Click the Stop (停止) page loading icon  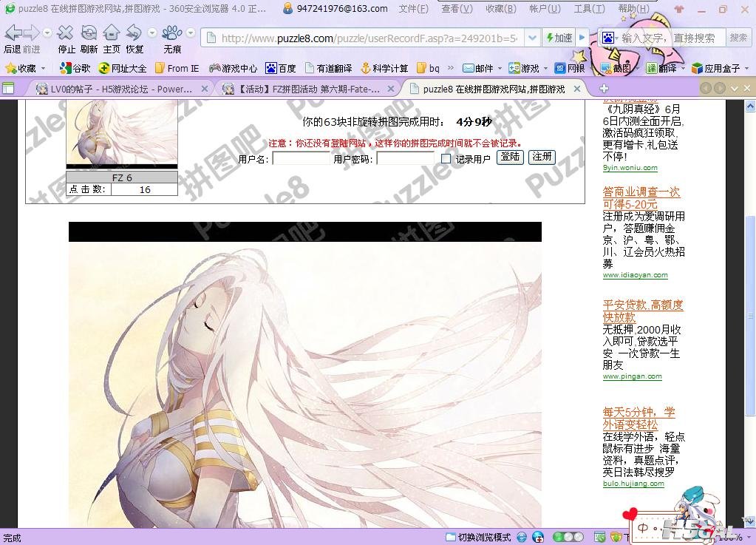66,33
